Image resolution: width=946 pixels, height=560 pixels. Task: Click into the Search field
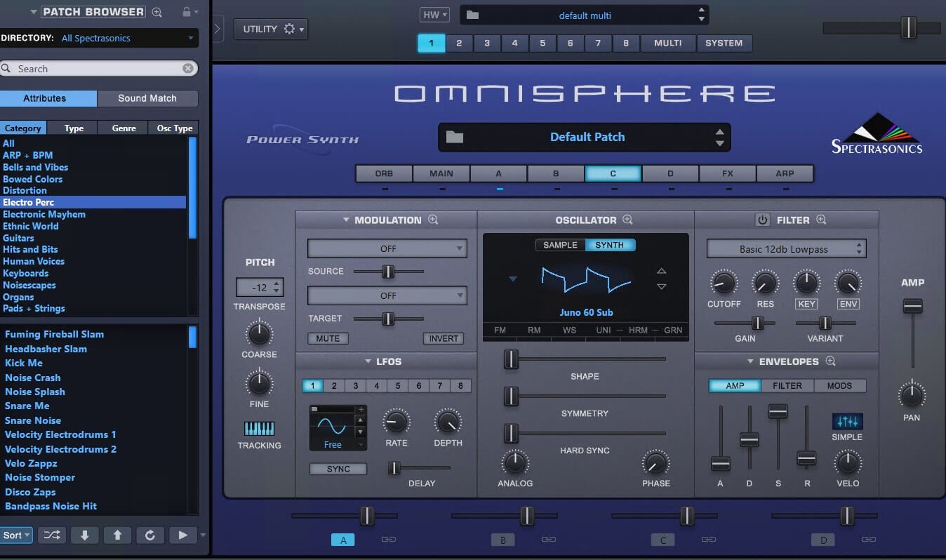click(98, 68)
